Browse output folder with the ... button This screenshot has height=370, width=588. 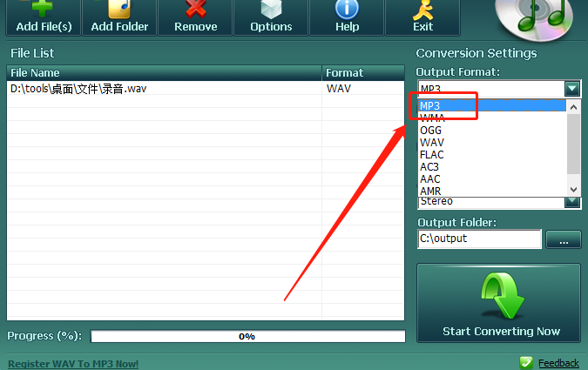564,239
